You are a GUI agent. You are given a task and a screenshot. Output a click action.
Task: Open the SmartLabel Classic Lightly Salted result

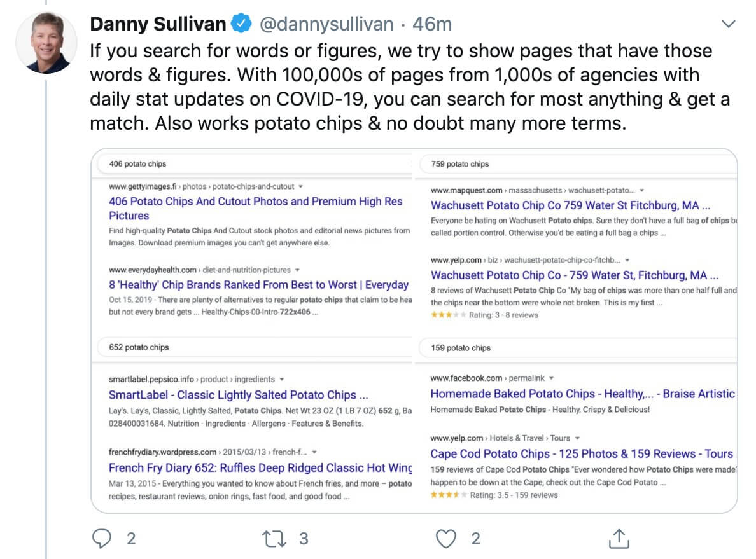[238, 395]
